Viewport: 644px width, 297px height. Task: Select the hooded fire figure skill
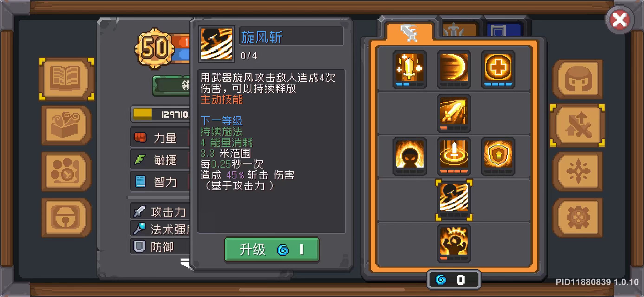pyautogui.click(x=409, y=156)
